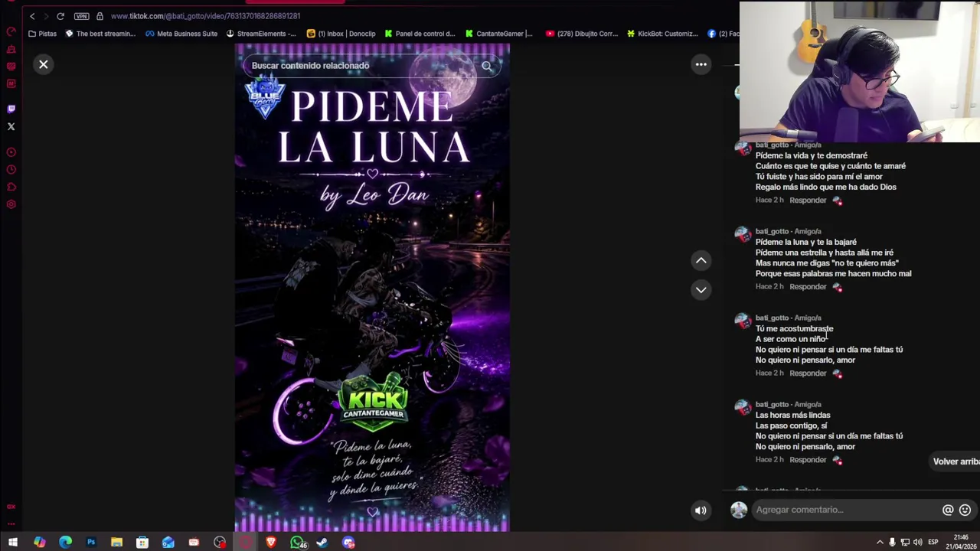Mute the video with the speaker icon
The image size is (980, 551).
pyautogui.click(x=701, y=510)
